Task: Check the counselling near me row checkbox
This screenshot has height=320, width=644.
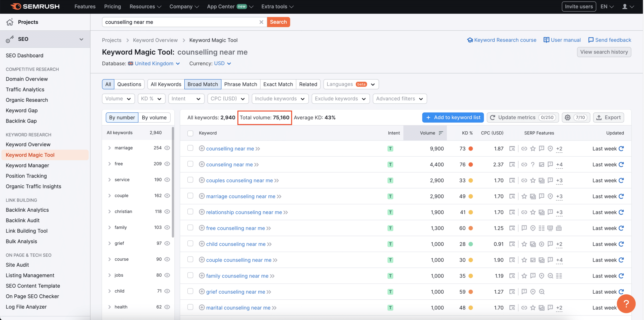Action: click(190, 148)
